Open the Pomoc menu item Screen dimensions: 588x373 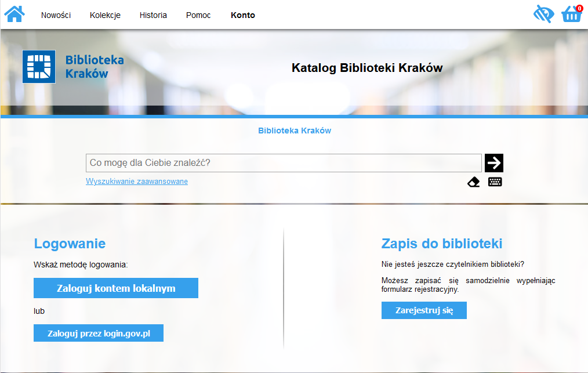pyautogui.click(x=198, y=15)
